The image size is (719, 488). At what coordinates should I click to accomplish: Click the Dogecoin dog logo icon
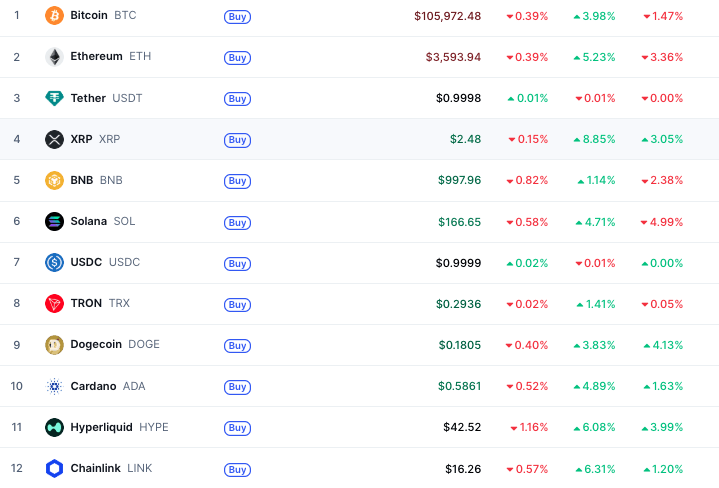54,345
